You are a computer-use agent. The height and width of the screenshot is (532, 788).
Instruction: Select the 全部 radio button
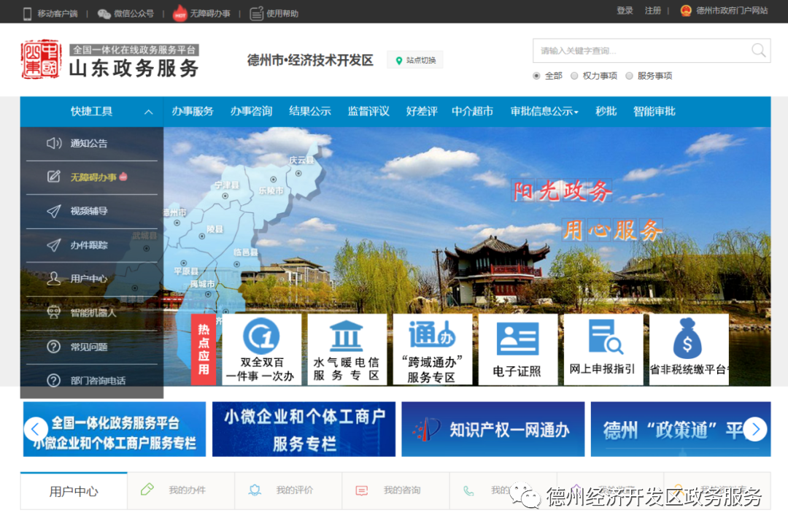536,76
